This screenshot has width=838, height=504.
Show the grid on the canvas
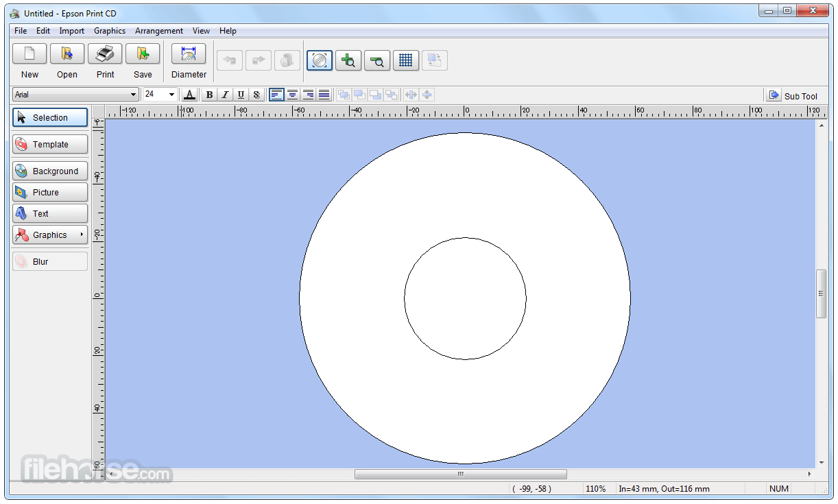[406, 60]
